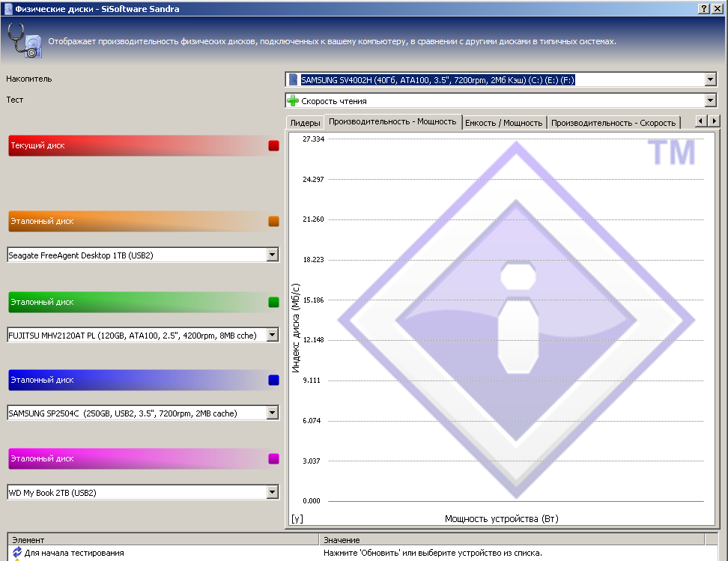Click the magenta Эталонный диск color swatch
728x561 pixels.
tap(273, 458)
